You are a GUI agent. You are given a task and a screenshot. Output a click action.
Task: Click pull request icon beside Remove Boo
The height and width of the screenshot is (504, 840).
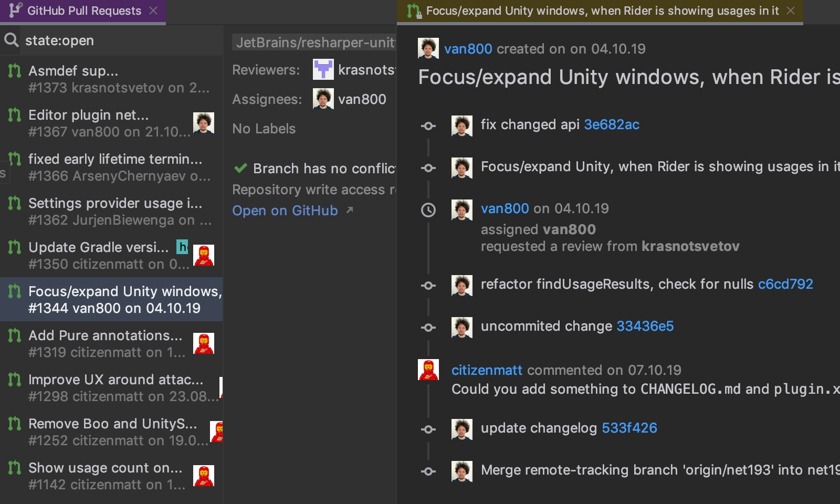[x=15, y=423]
